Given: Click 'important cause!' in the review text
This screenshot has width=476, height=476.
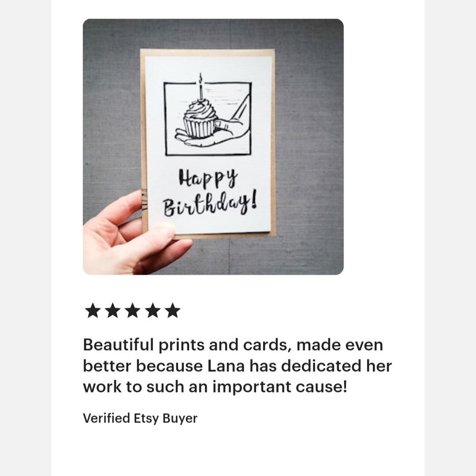Looking at the screenshot, I should (279, 387).
